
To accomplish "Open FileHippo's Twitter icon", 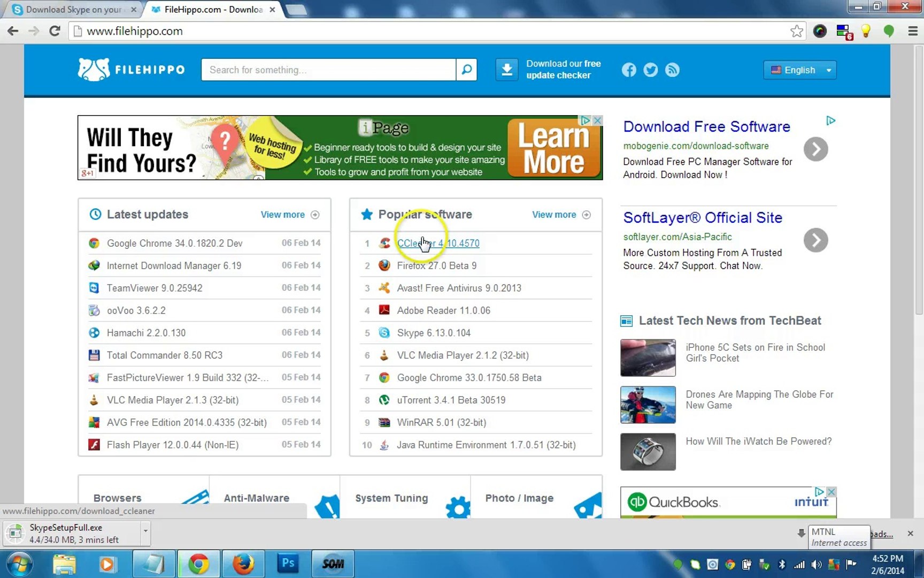I will click(650, 70).
